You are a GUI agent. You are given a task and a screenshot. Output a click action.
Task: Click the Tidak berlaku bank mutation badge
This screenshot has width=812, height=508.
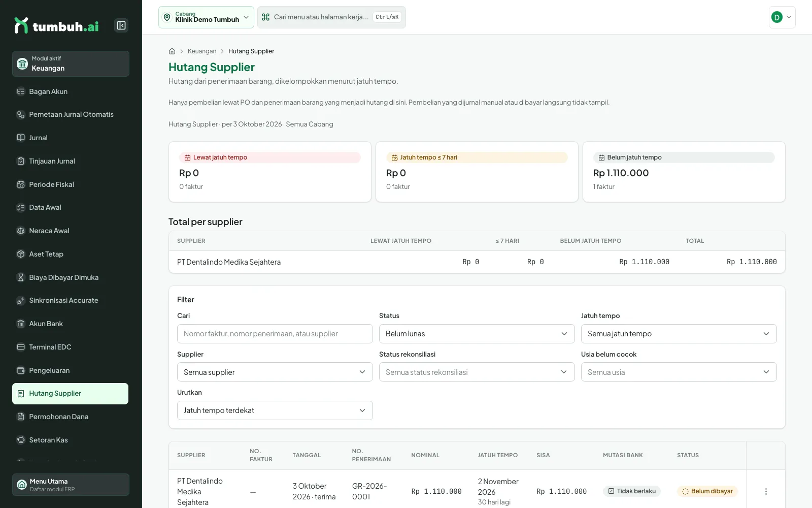tap(632, 491)
